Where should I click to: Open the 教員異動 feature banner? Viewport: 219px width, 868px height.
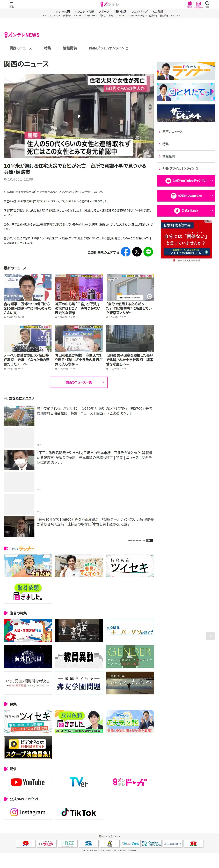pyautogui.click(x=79, y=657)
